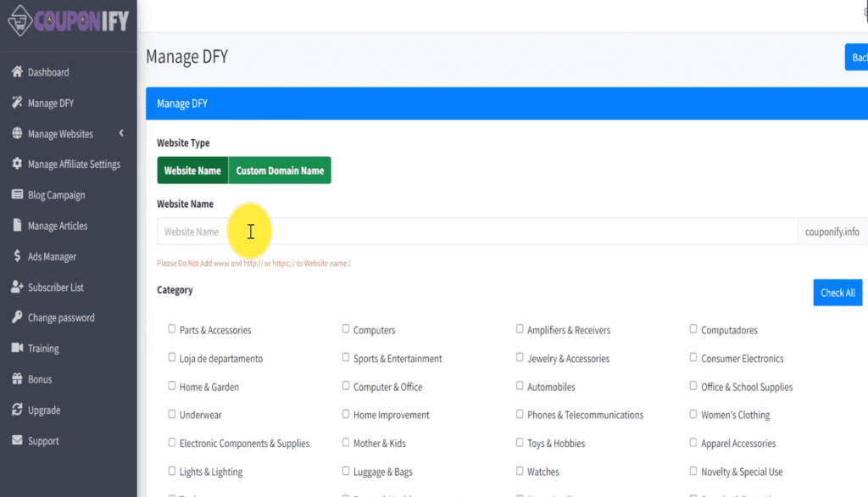This screenshot has height=497, width=868.
Task: Go to Subscriber List in sidebar
Action: click(55, 288)
